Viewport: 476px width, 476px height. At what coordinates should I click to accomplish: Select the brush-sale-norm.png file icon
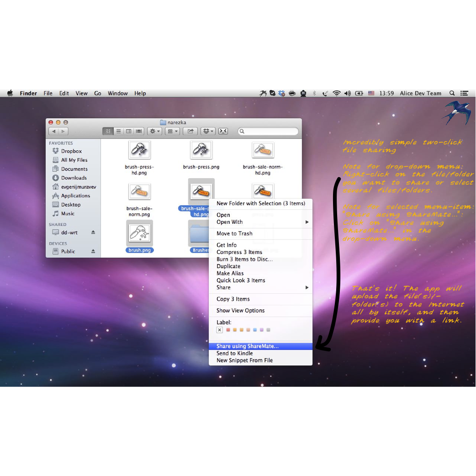pos(139,191)
